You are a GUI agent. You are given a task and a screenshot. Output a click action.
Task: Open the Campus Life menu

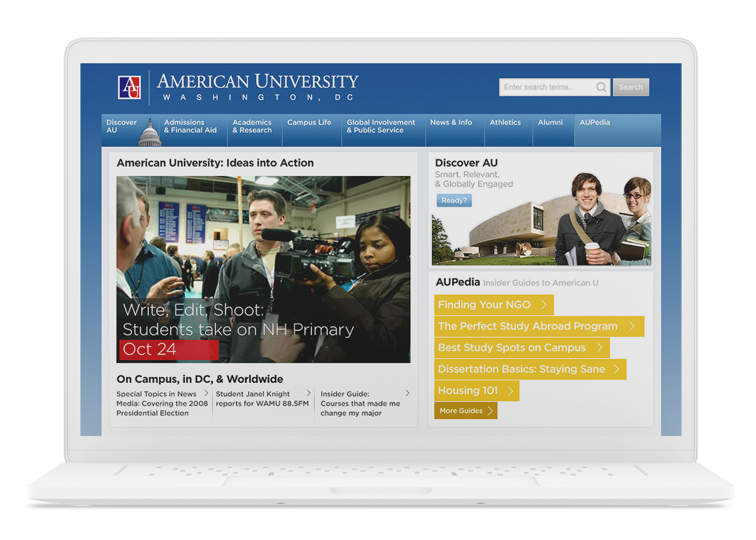[309, 123]
